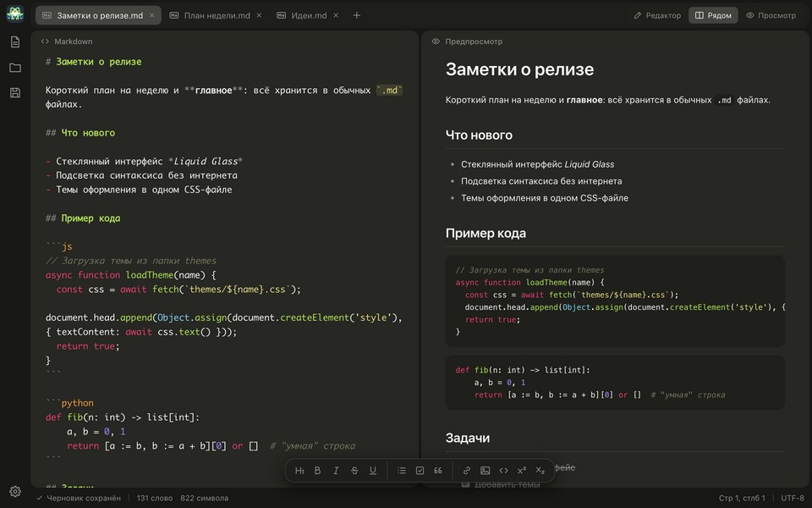
Task: Click the 131 слово word count
Action: (154, 498)
